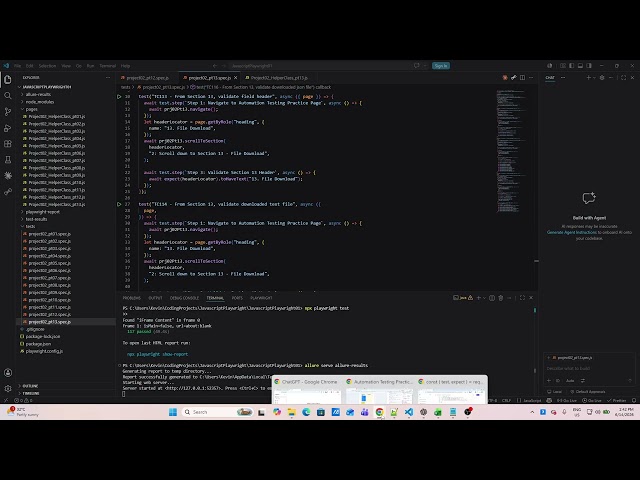Split the terminal
640x480 pixels.
pyautogui.click(x=492, y=298)
